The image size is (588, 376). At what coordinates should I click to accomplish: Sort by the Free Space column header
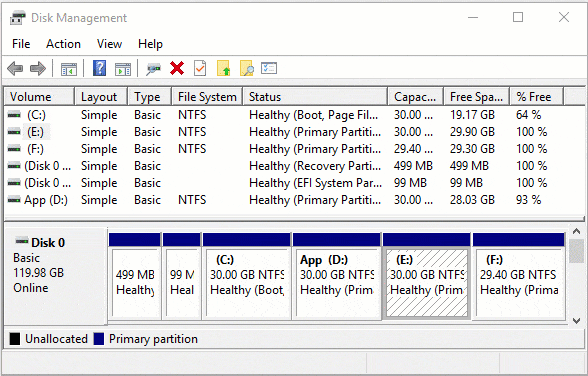tap(477, 97)
